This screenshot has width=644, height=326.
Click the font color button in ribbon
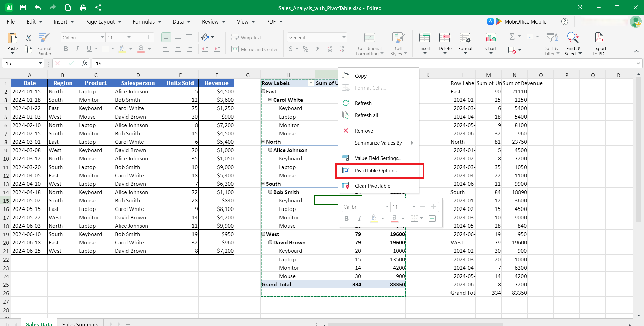141,49
